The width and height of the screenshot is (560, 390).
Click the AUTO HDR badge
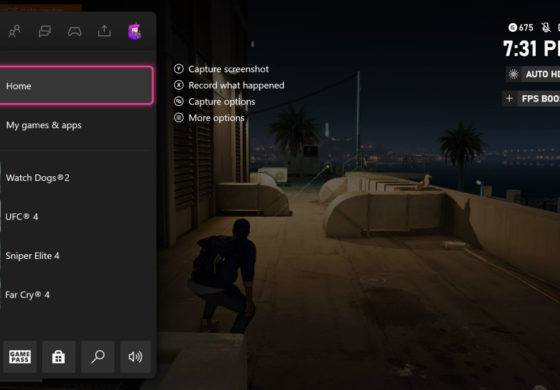[533, 74]
